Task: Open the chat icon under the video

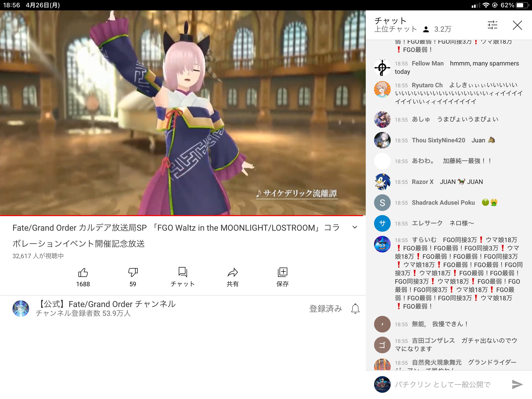Action: (x=183, y=272)
